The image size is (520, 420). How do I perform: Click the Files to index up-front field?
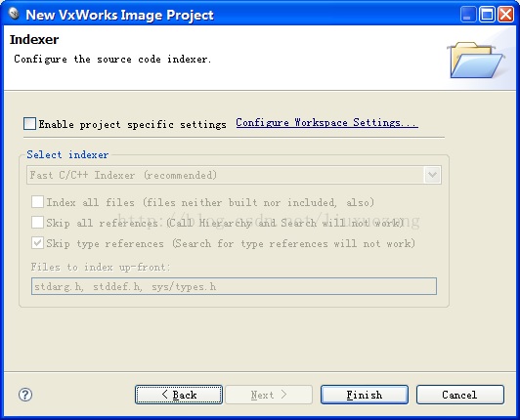[234, 286]
